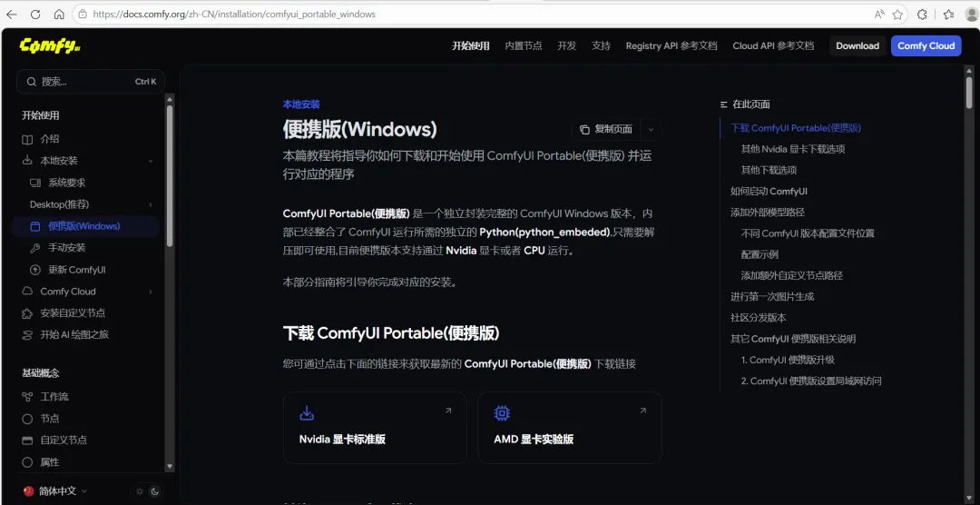Open Cloud API 参考文档 tab
980x505 pixels.
(x=773, y=45)
